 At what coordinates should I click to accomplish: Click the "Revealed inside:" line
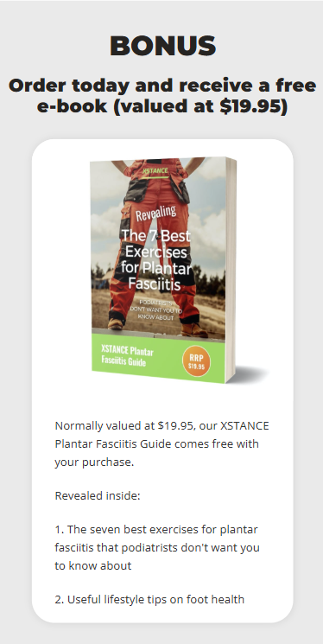pyautogui.click(x=98, y=495)
